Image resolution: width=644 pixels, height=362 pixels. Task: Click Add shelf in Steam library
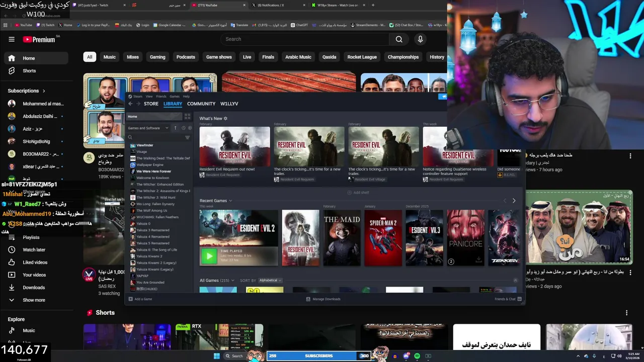358,193
